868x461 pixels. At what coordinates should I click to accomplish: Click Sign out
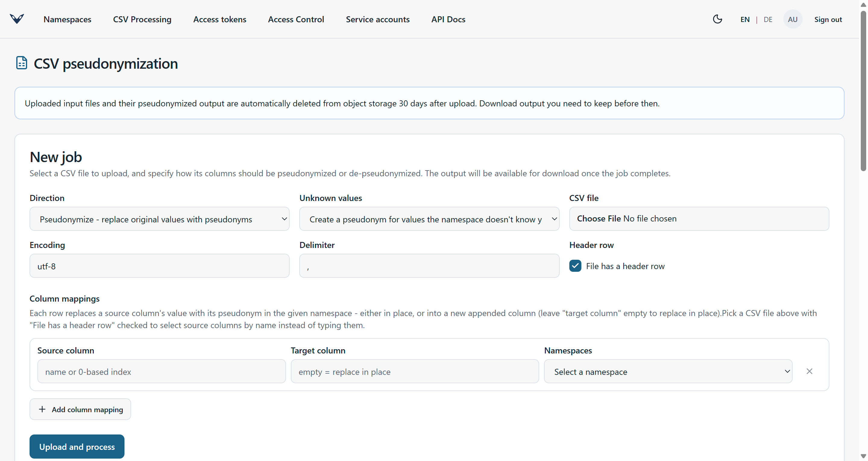tap(828, 19)
